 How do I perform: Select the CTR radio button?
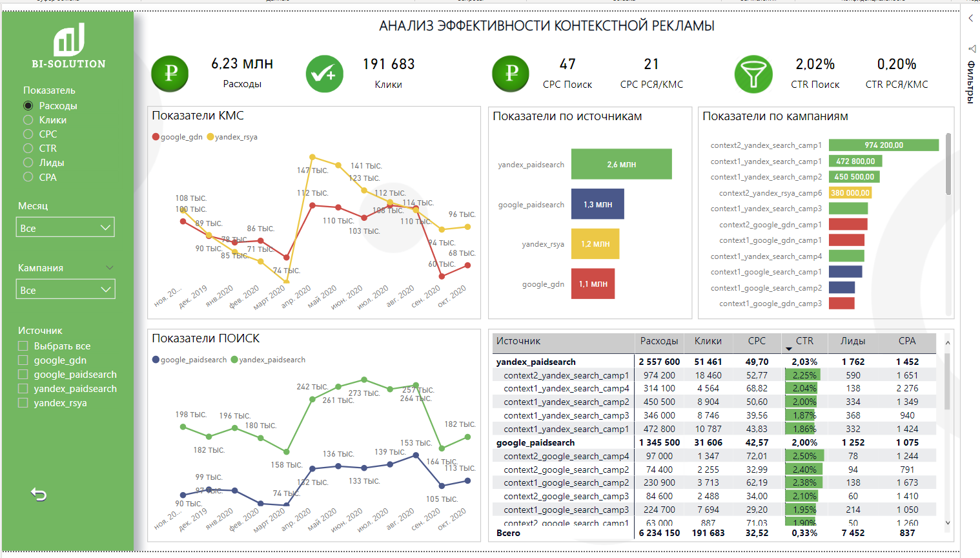[x=28, y=148]
